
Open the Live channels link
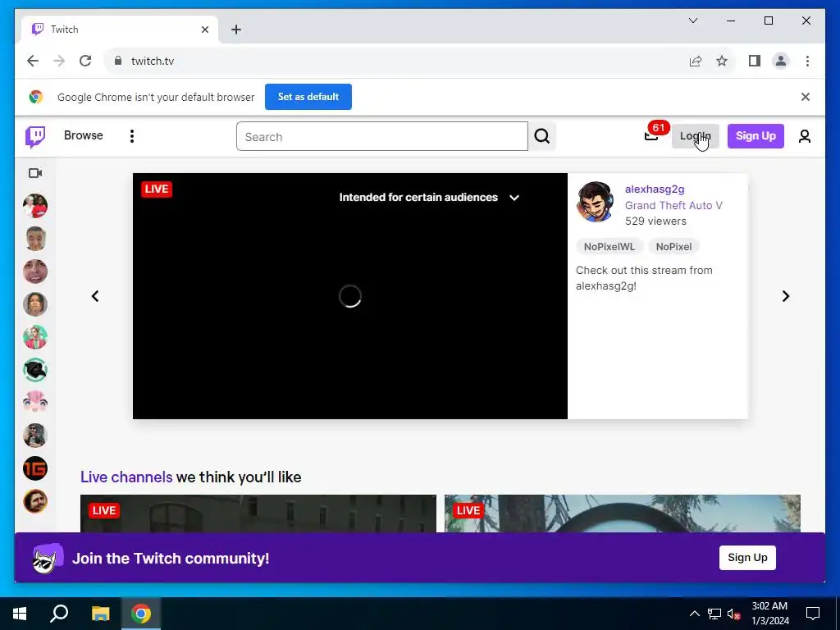(x=126, y=477)
